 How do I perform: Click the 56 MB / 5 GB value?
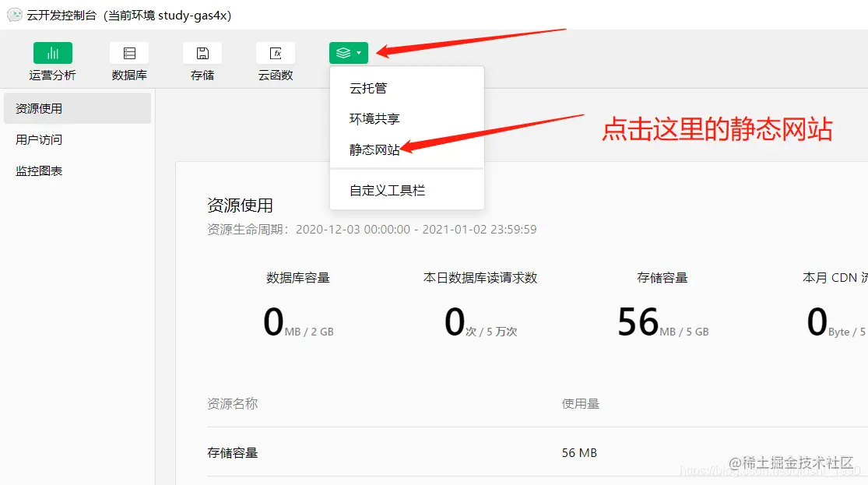pos(662,322)
